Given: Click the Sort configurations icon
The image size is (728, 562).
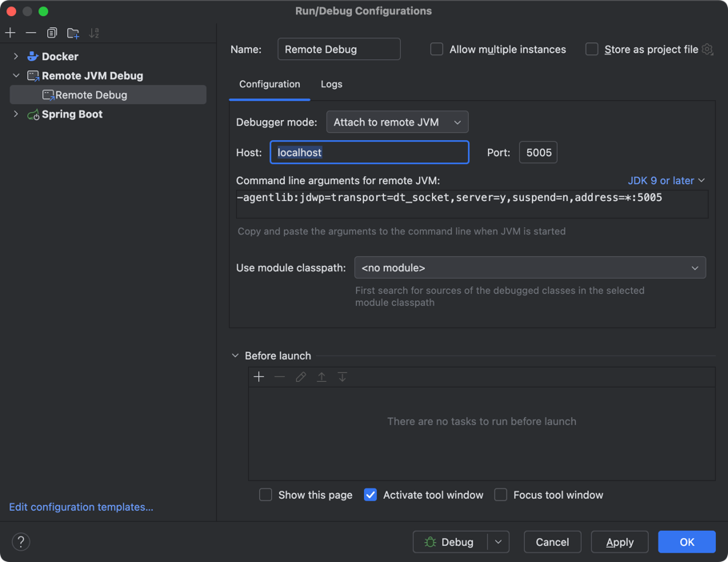Looking at the screenshot, I should pyautogui.click(x=94, y=33).
